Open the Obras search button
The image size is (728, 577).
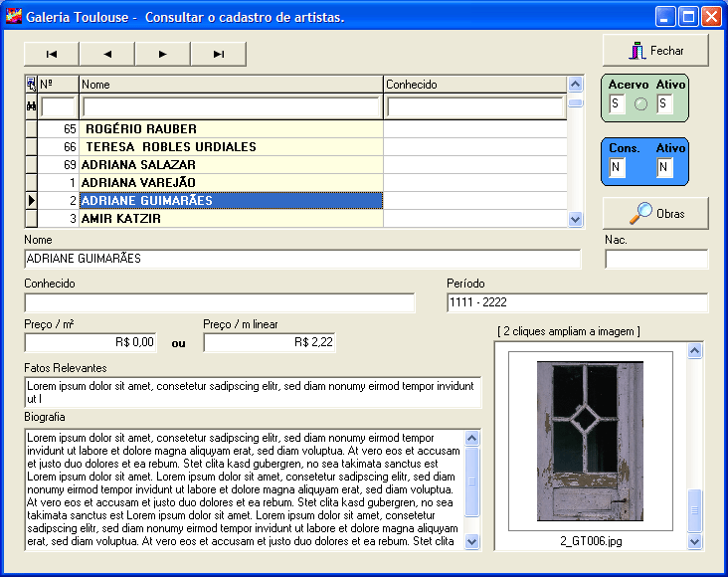(655, 213)
